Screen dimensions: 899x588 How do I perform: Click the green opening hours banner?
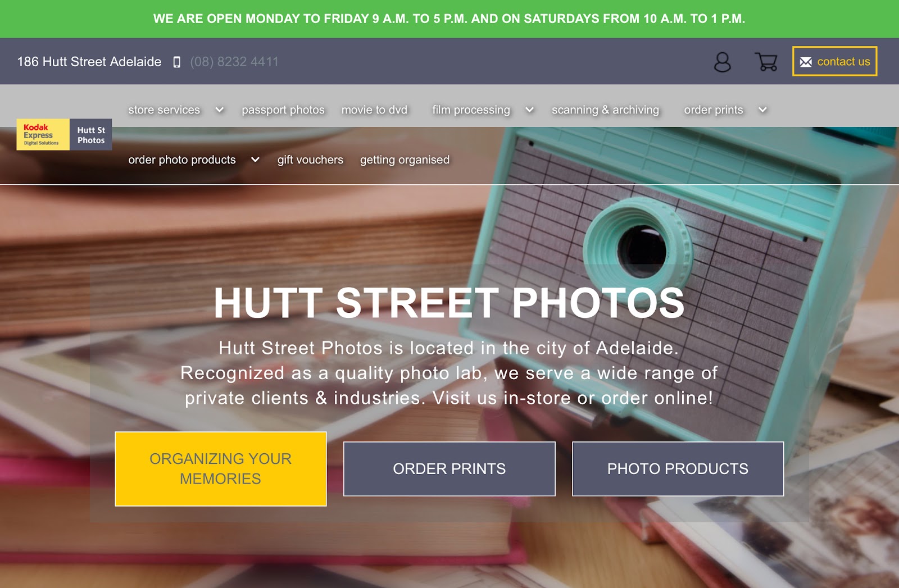point(449,19)
